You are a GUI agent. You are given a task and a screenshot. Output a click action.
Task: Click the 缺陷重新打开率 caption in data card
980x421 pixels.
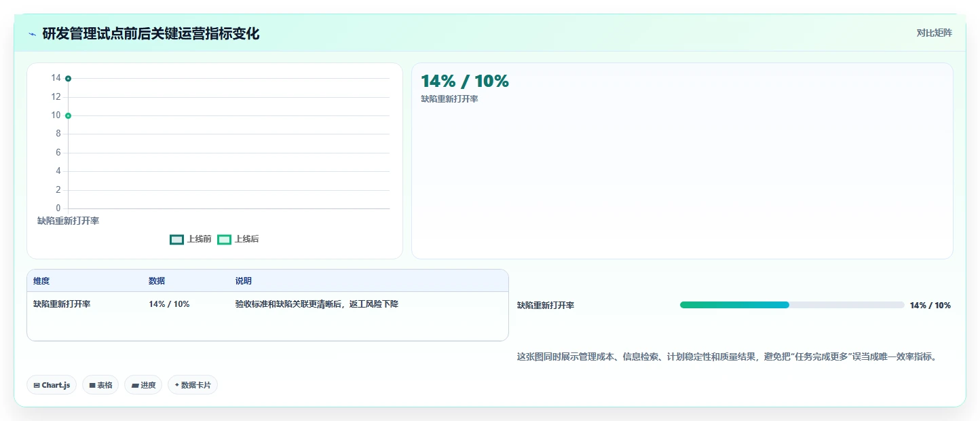pos(449,99)
